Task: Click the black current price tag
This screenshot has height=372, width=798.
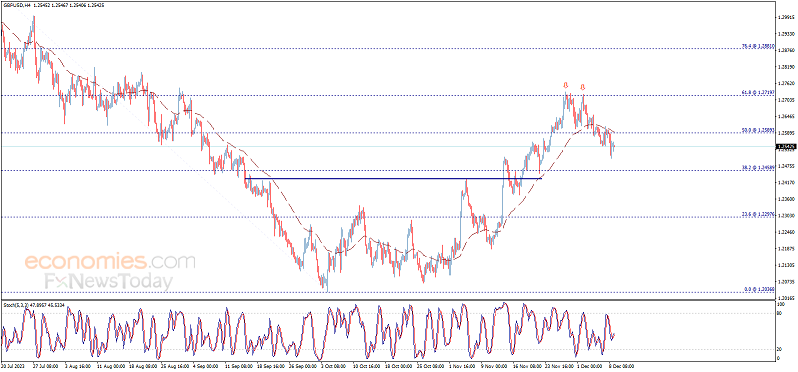Action: click(x=784, y=147)
